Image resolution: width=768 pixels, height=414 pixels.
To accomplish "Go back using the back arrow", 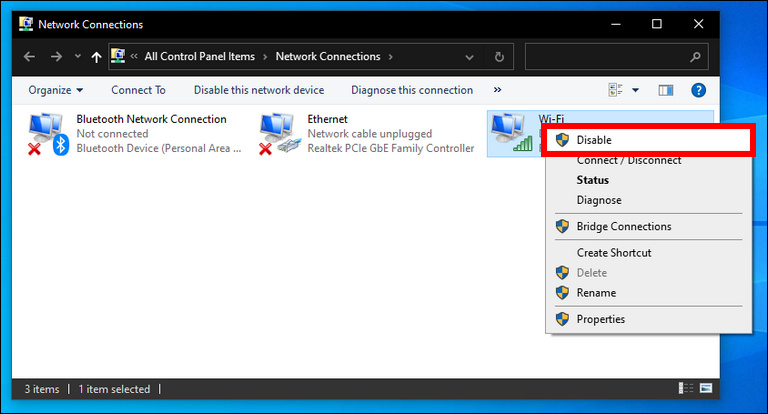I will [x=29, y=57].
